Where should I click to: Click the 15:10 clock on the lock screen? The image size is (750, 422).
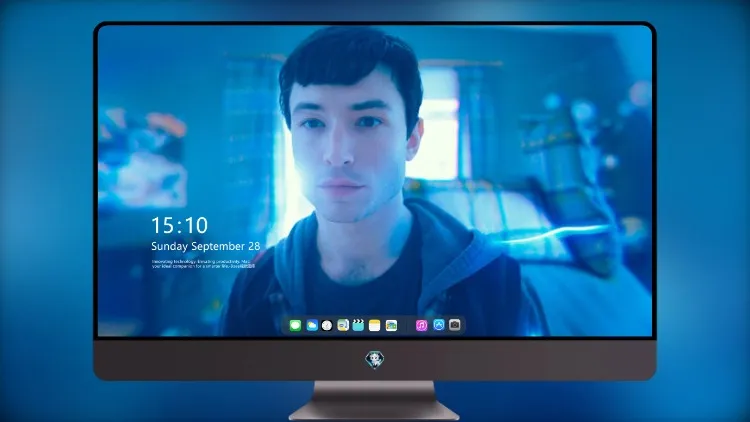(x=179, y=225)
